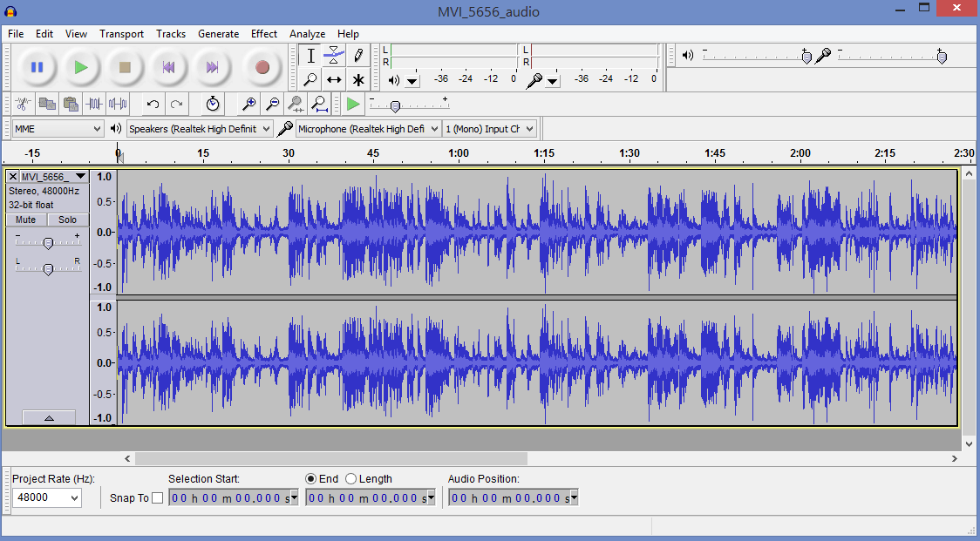Viewport: 980px width, 541px height.
Task: Open the Generate menu
Action: coord(218,34)
